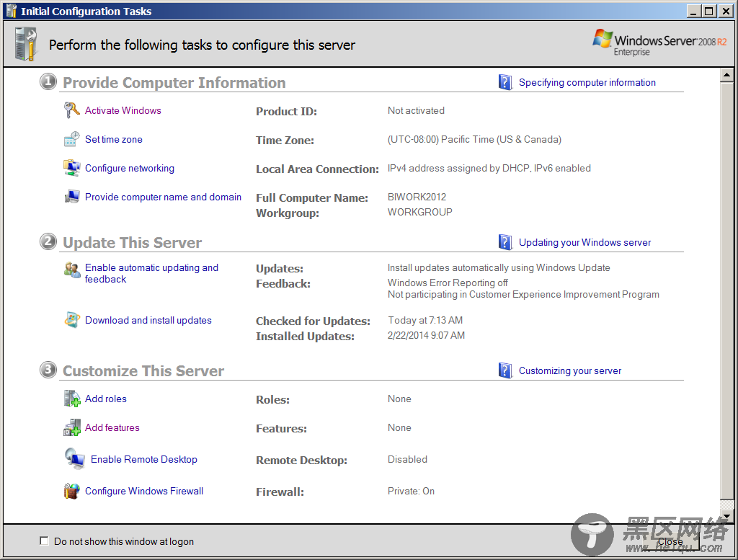Click the Close button at the bottom

[x=670, y=541]
